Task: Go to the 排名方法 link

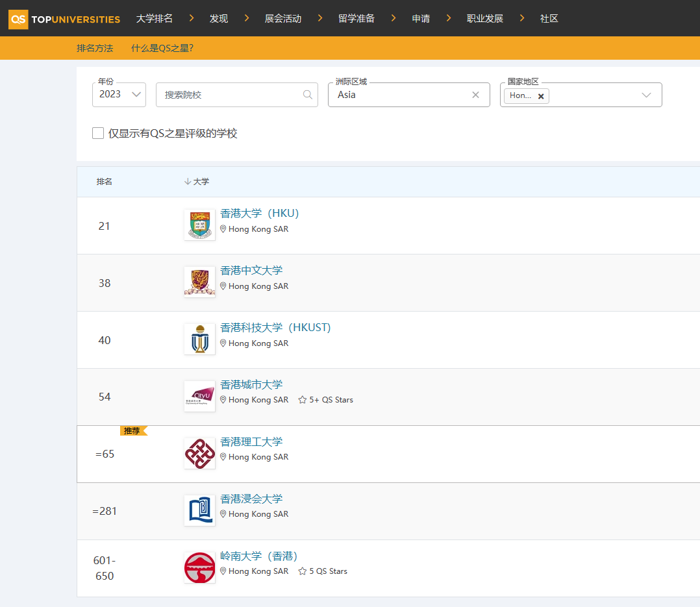Action: tap(95, 48)
